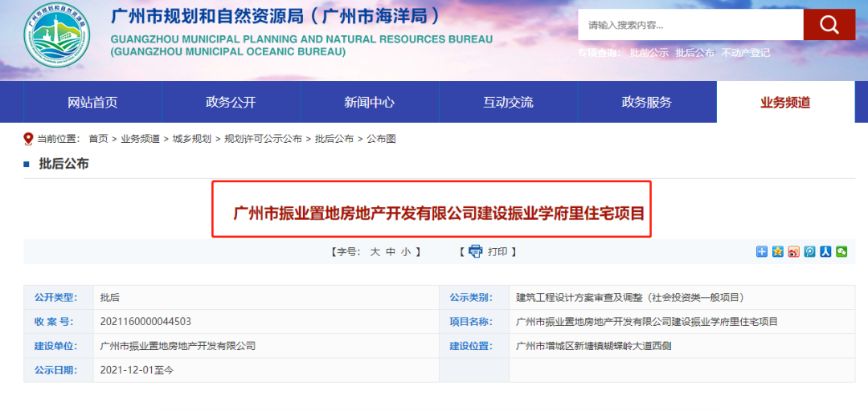Share to Tencent Weibo icon
The image size is (868, 411).
coord(809,251)
